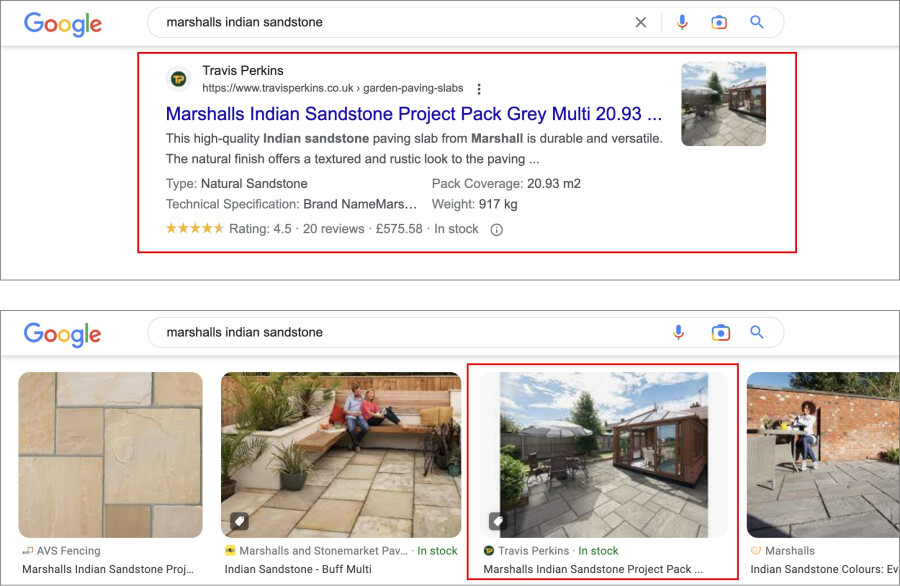Click in the top search input field
900x586 pixels.
[390, 22]
